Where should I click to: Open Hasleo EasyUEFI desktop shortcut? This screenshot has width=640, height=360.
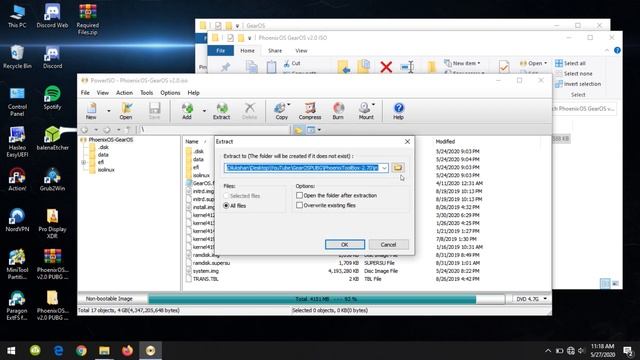point(17,142)
